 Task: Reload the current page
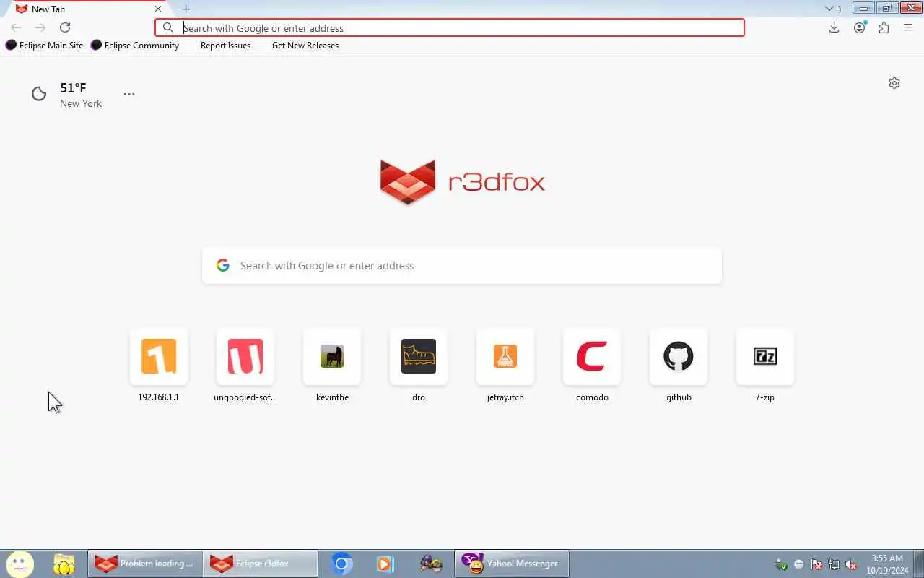(x=65, y=27)
